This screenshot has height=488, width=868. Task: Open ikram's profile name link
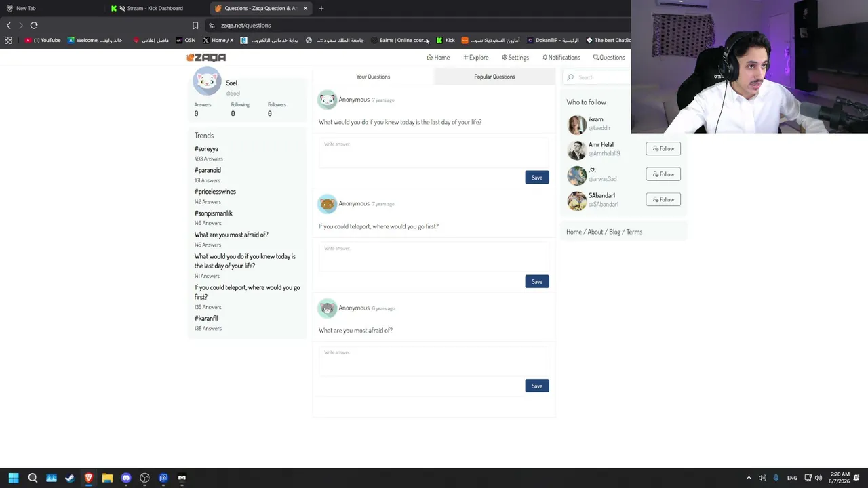pos(596,119)
